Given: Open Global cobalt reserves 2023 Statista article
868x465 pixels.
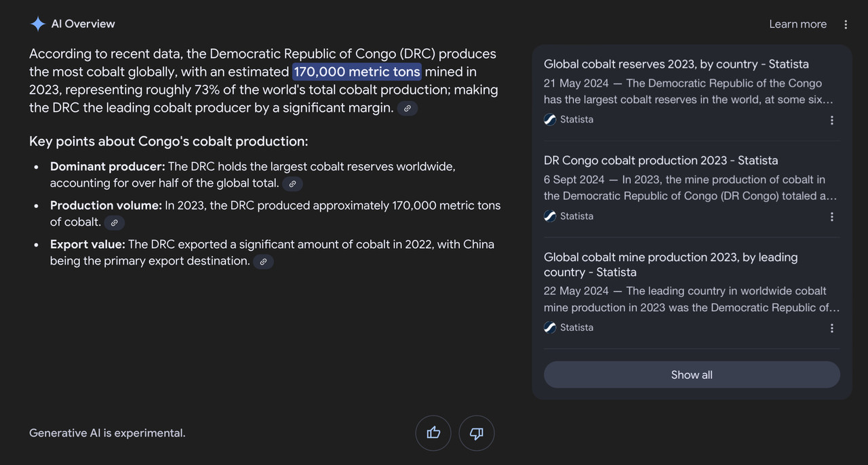Looking at the screenshot, I should 676,64.
